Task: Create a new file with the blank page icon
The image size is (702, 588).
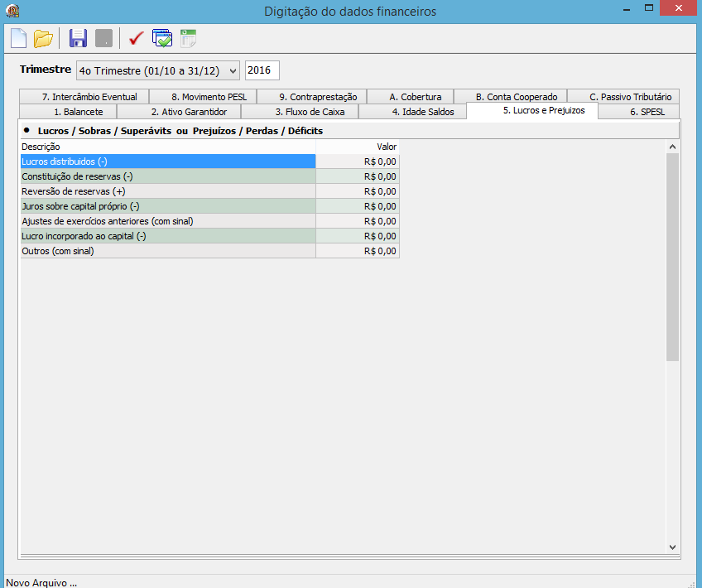Action: point(18,39)
